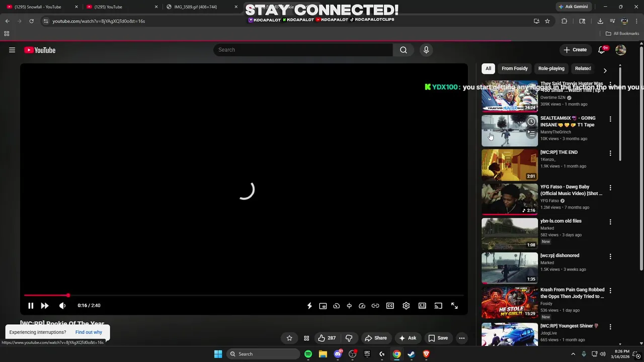Open options for [wc:rp] dishonored video
The width and height of the screenshot is (644, 362).
point(610,256)
